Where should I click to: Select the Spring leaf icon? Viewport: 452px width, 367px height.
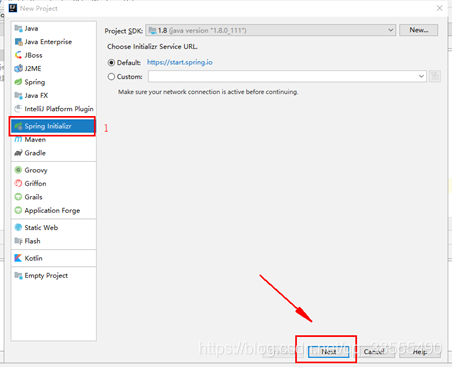[18, 82]
